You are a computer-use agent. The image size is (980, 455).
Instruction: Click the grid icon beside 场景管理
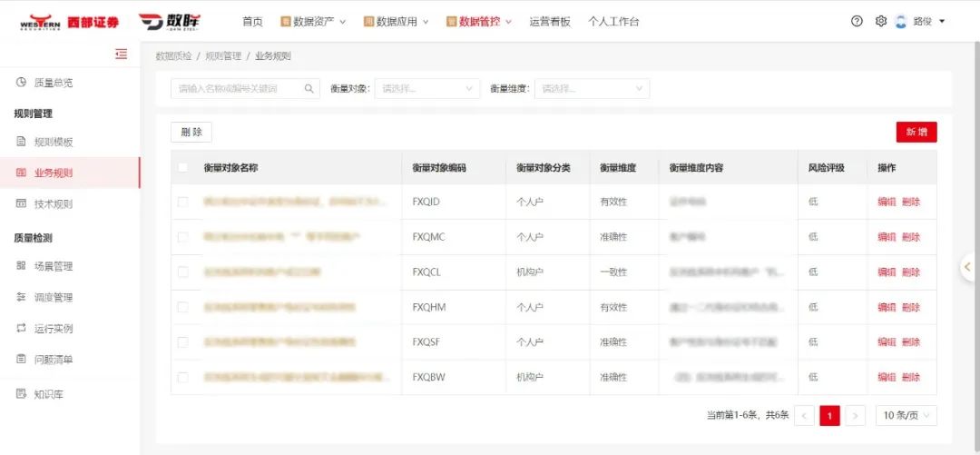[x=21, y=266]
